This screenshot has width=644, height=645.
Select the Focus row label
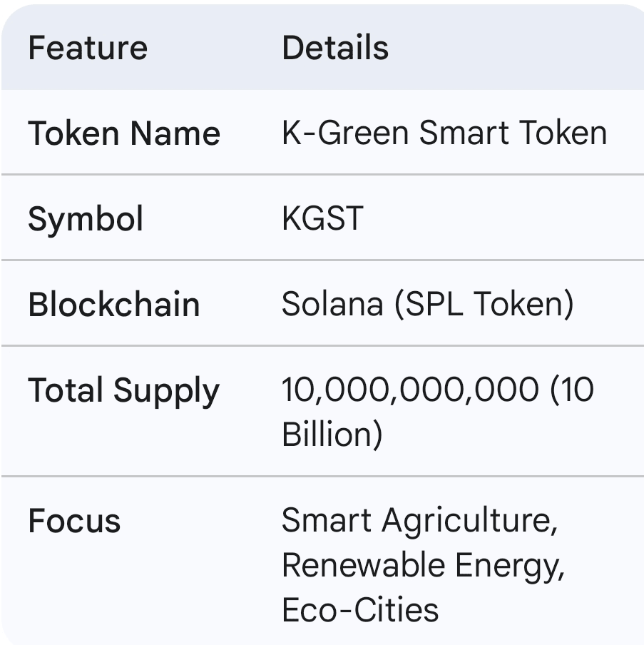click(74, 521)
